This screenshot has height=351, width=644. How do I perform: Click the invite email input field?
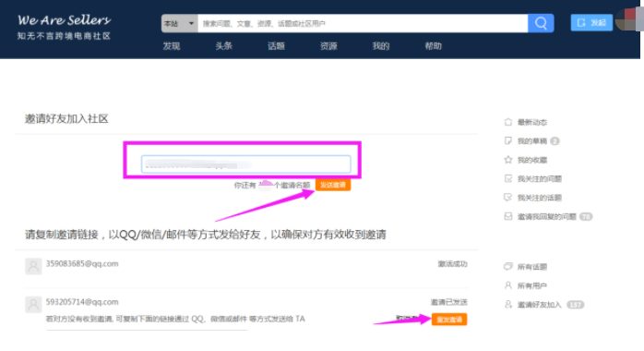coord(246,164)
